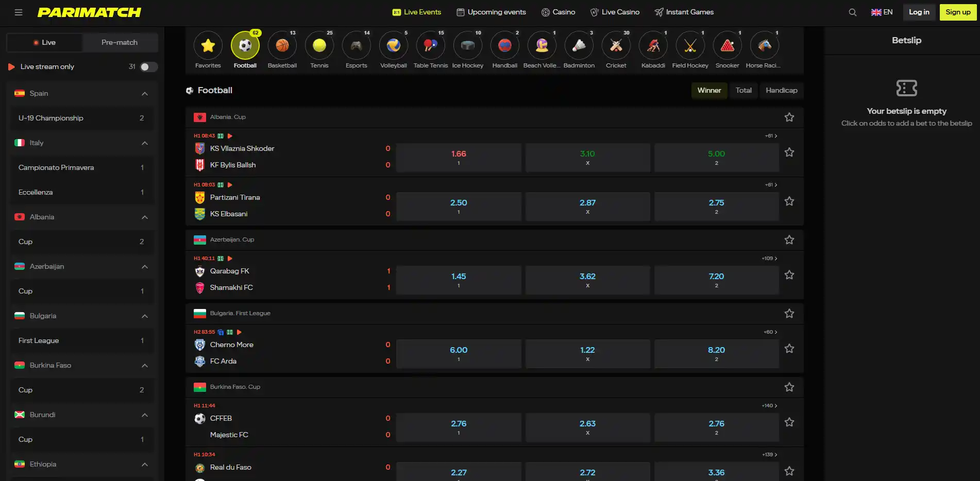Screen dimensions: 980x481
Task: Open the Casino link
Action: click(558, 12)
